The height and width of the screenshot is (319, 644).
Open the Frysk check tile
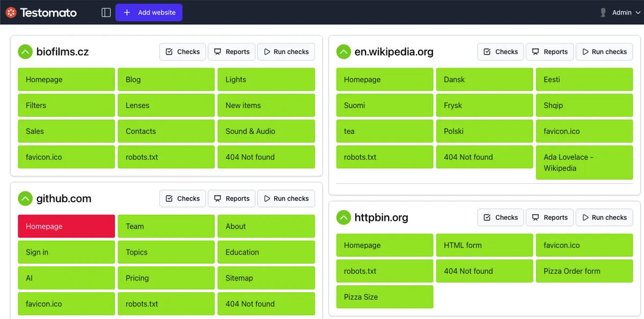click(485, 105)
